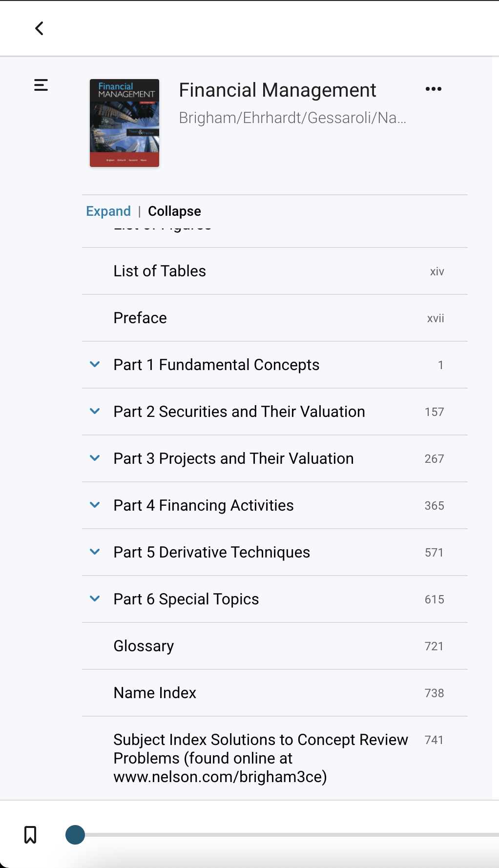Open Subject Index Solutions entry

[275, 758]
